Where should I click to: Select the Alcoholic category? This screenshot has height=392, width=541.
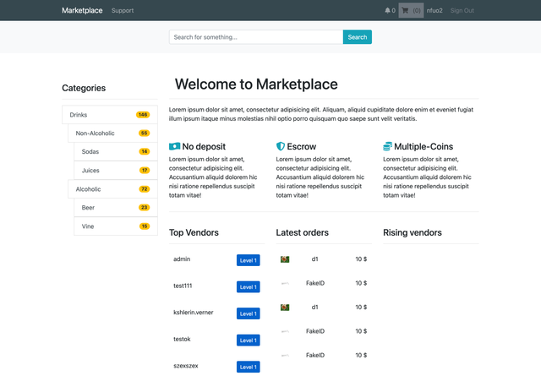[x=88, y=189]
